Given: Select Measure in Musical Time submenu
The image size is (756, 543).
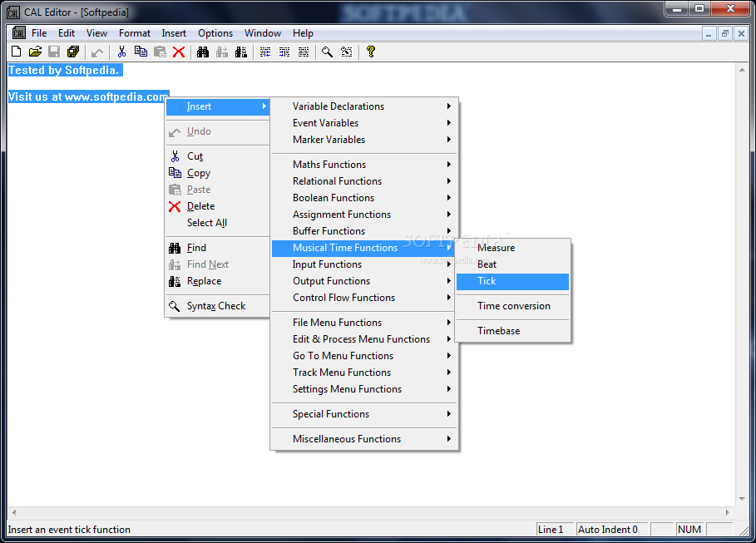Looking at the screenshot, I should (513, 248).
